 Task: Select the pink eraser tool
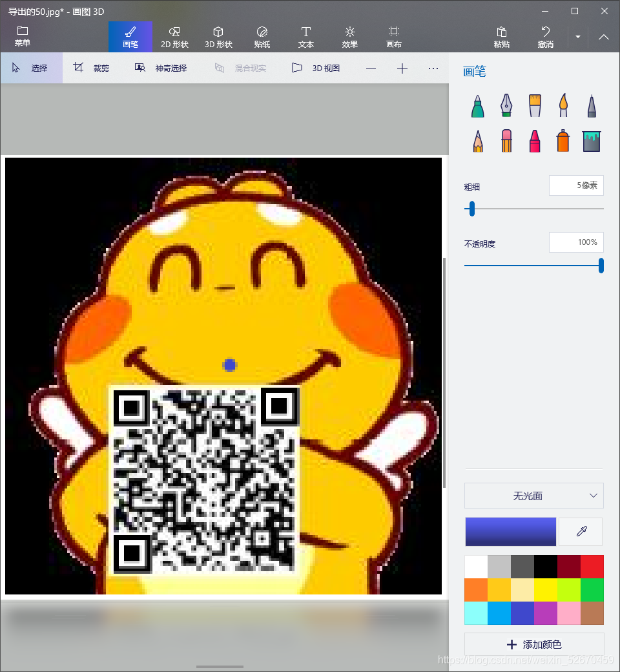[x=506, y=141]
